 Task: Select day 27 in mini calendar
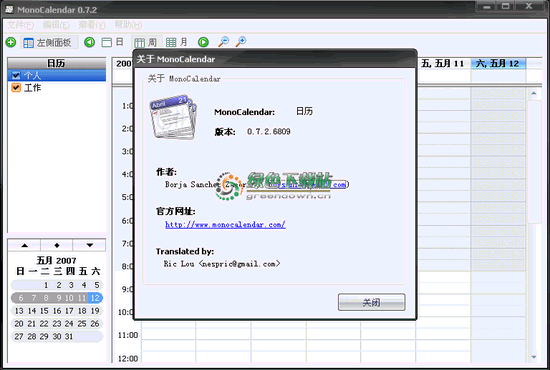point(19,337)
